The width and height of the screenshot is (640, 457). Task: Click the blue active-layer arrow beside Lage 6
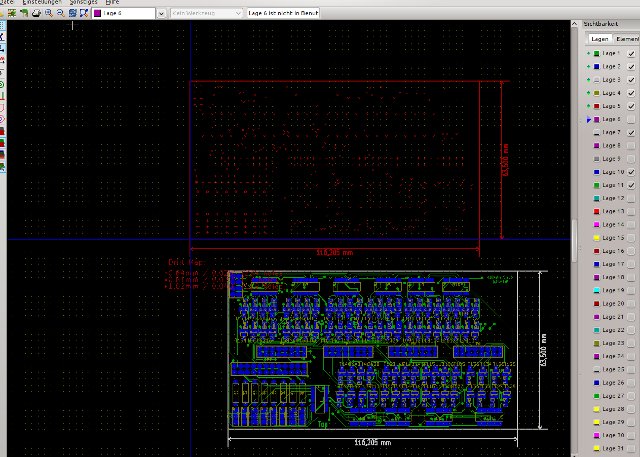(x=588, y=119)
